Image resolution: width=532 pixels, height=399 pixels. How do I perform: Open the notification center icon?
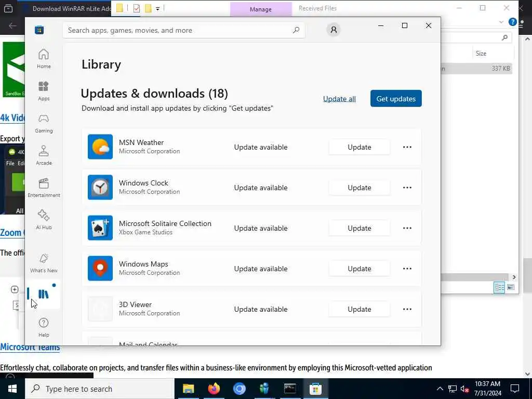click(x=515, y=389)
